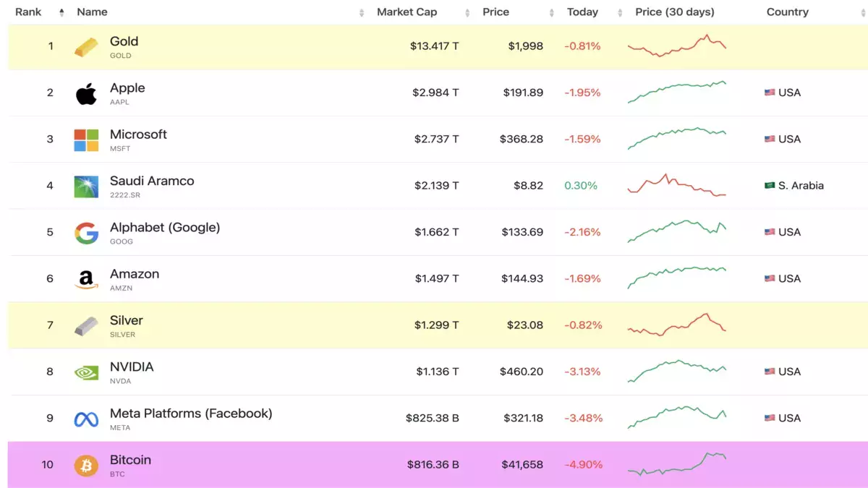Click Apple's market cap $2.984 T
Viewport: 868px width, 488px height.
click(435, 93)
